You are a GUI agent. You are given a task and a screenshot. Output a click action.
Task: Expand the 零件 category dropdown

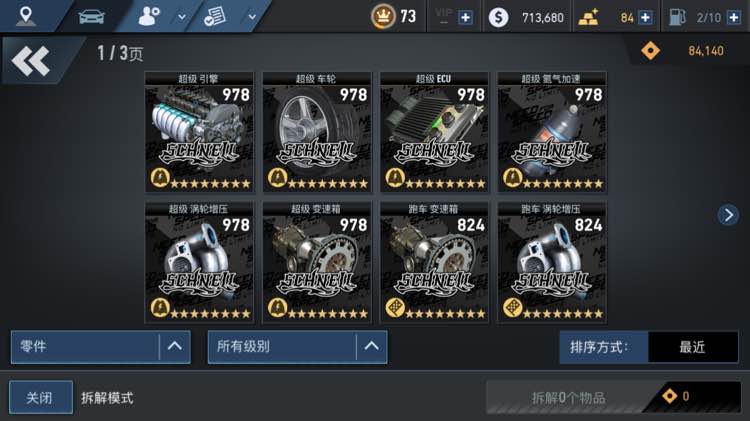click(x=100, y=347)
